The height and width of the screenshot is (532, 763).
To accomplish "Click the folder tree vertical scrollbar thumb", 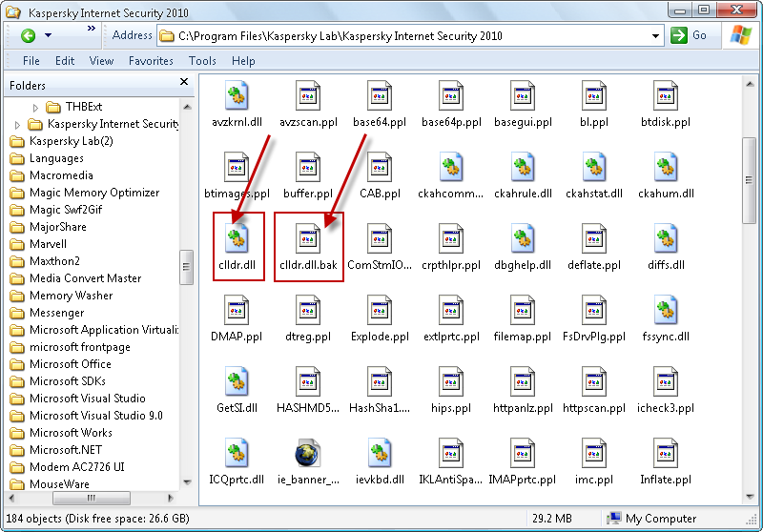I will click(x=186, y=267).
